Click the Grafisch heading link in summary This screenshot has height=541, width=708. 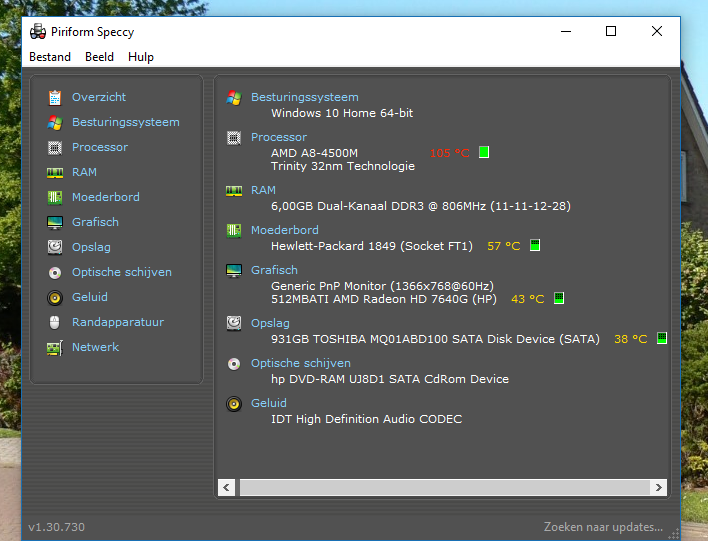tap(275, 270)
